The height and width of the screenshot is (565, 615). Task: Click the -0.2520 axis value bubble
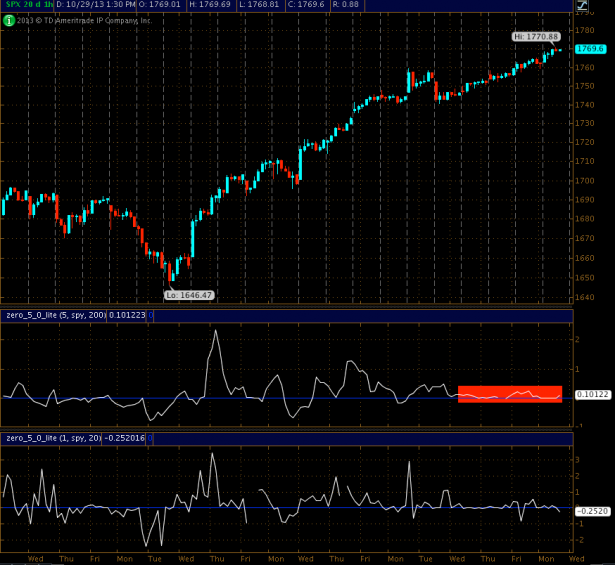(592, 511)
